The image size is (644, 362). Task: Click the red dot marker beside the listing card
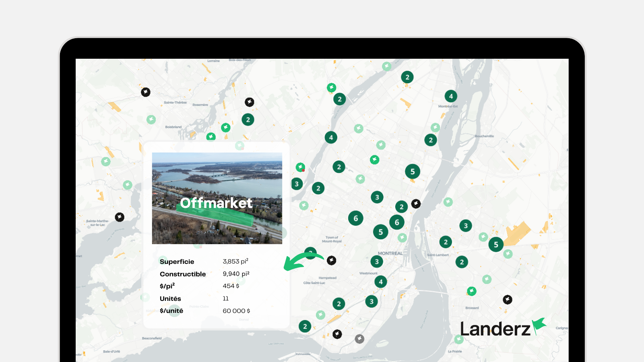click(x=303, y=170)
